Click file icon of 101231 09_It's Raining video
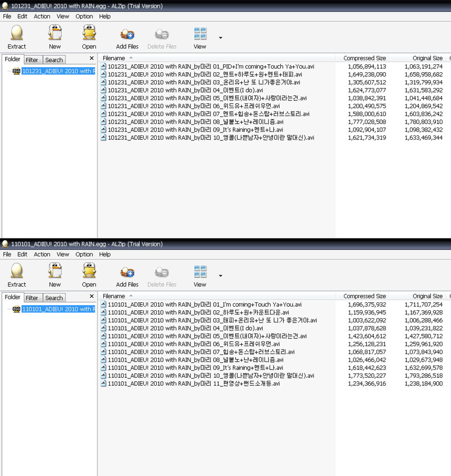 104,129
